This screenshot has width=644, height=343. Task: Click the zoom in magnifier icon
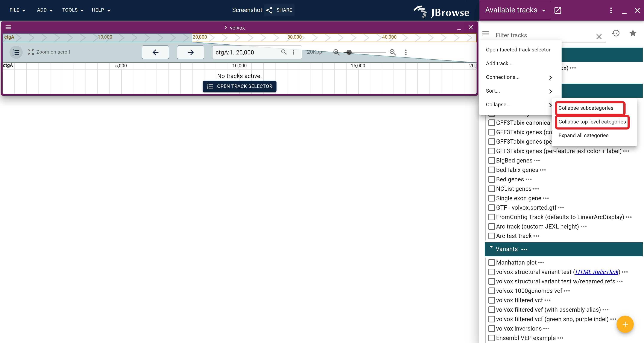[x=392, y=52]
